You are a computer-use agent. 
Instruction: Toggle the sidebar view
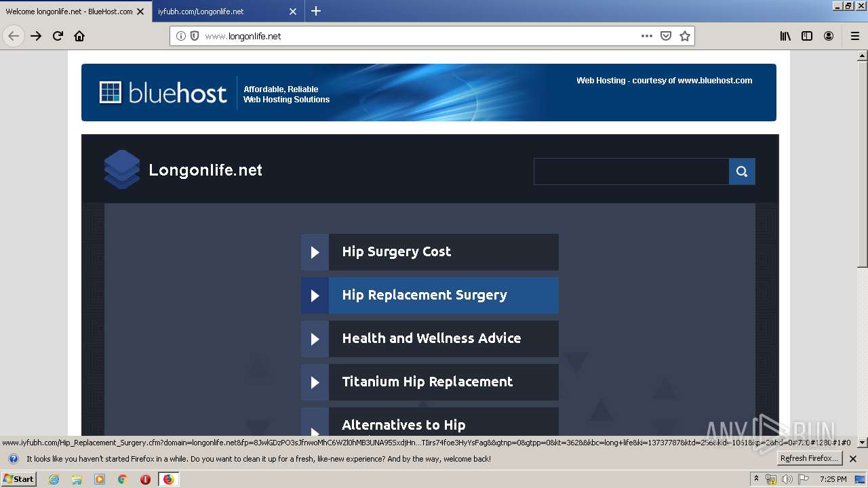807,36
